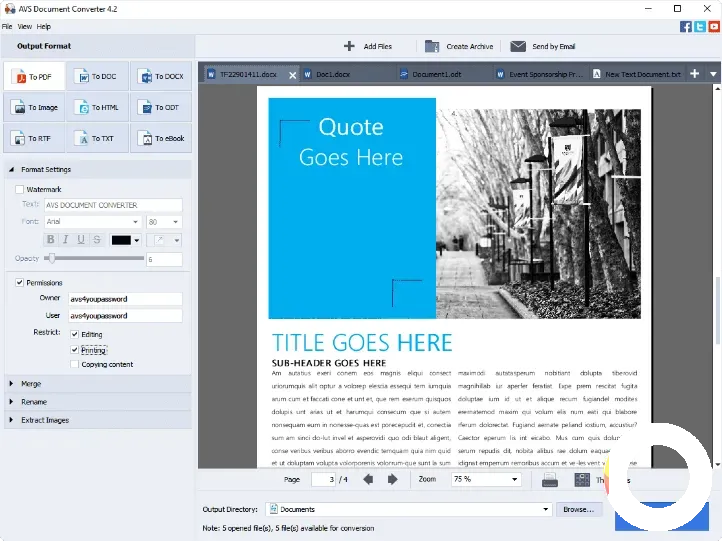This screenshot has width=722, height=541.
Task: Click the page number field
Action: 323,479
